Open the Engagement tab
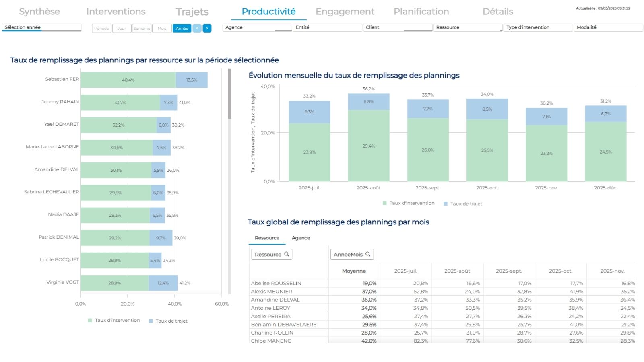The image size is (644, 362). click(345, 12)
